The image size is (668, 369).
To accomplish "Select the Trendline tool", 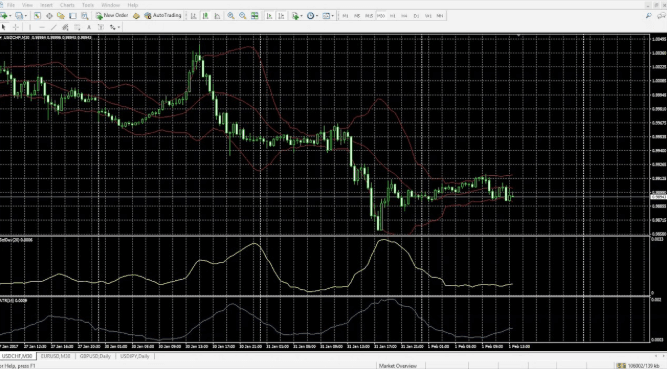I will tap(54, 27).
